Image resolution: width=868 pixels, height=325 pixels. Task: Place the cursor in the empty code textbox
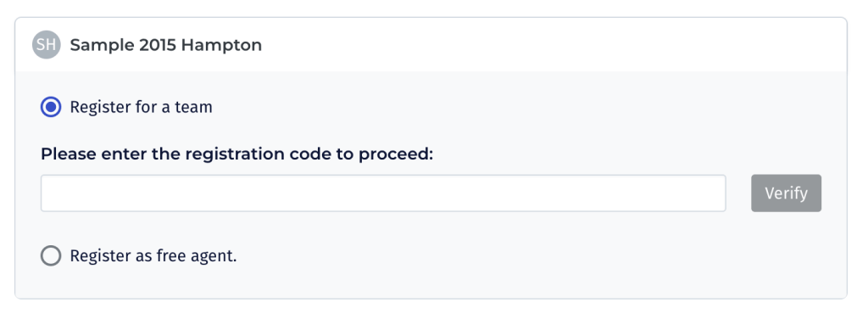point(383,193)
